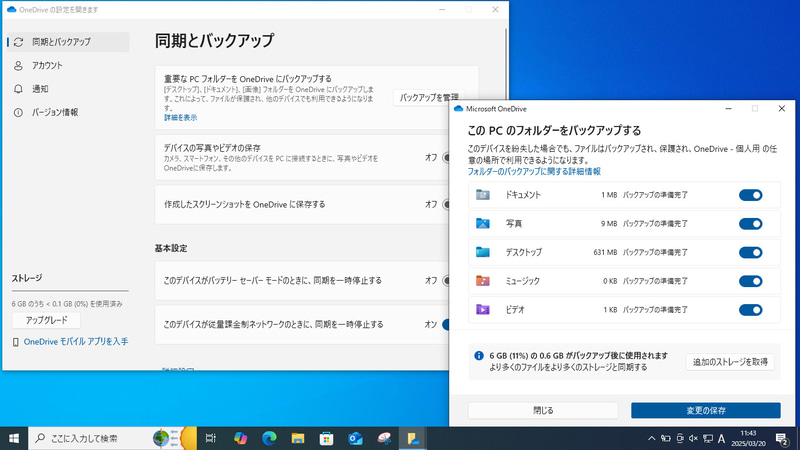This screenshot has height=450, width=800.
Task: Click the settings window vertical scrollbar
Action: coord(506,64)
